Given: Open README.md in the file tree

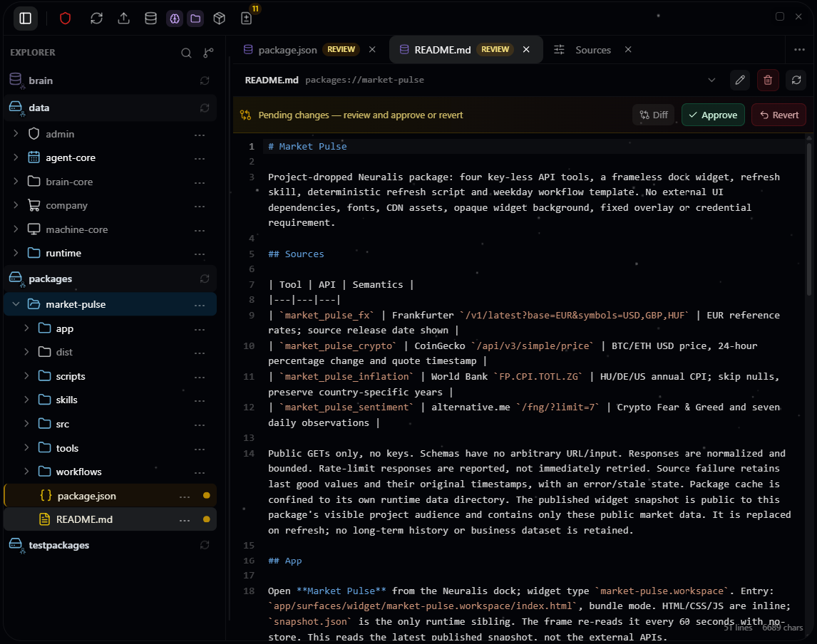Looking at the screenshot, I should coord(110,519).
